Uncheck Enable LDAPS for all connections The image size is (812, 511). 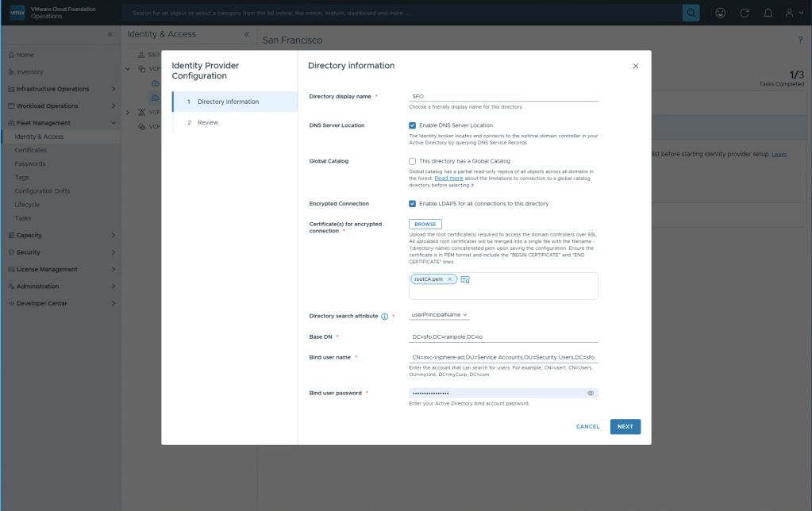click(x=413, y=204)
